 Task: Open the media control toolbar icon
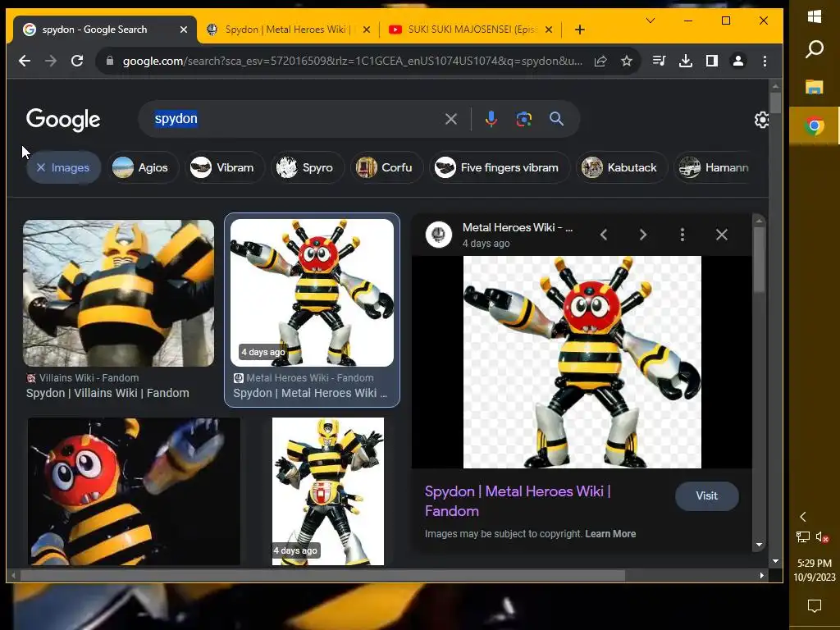pyautogui.click(x=659, y=61)
